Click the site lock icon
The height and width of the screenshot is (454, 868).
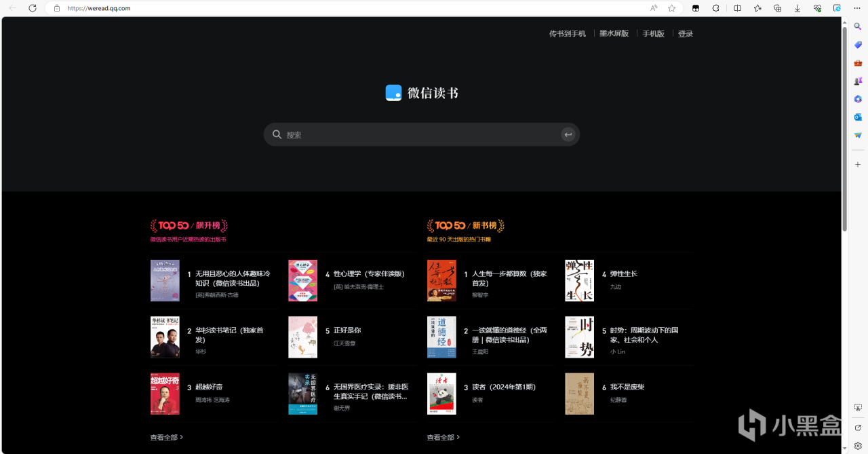[57, 8]
